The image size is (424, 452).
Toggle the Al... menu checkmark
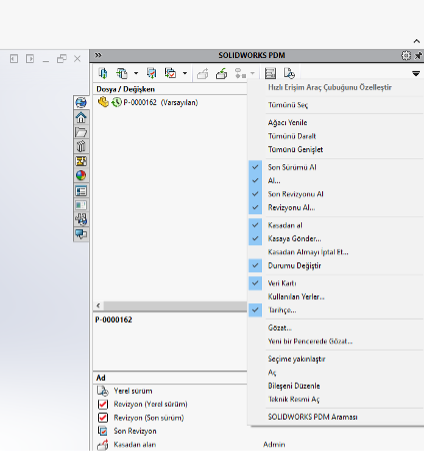click(255, 180)
